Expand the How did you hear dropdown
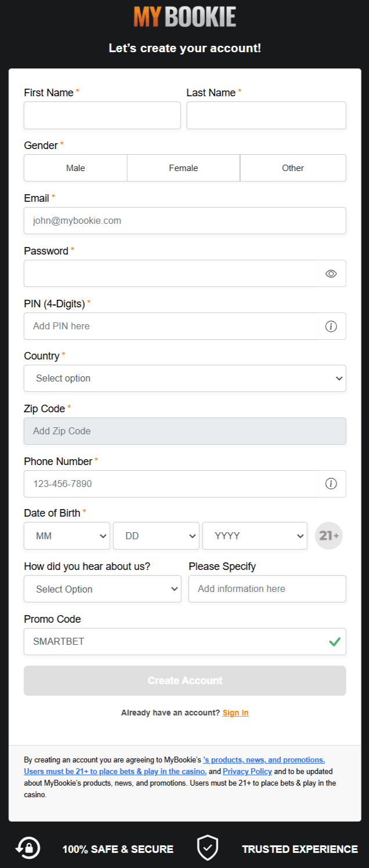Viewport: 369px width, 868px height. pos(103,589)
